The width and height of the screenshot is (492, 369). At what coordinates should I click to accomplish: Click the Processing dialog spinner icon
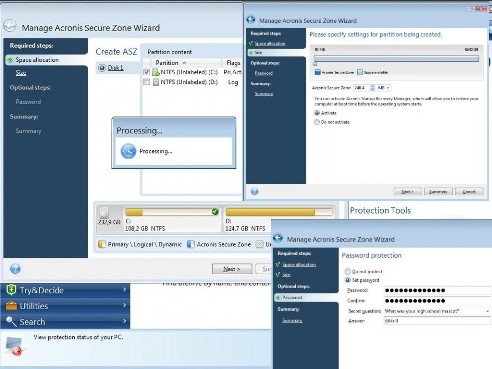(x=128, y=151)
